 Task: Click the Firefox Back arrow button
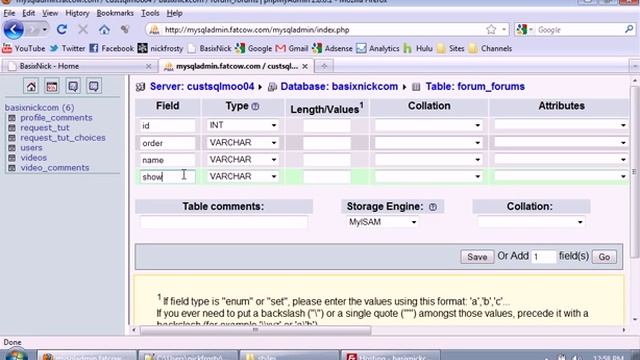(x=13, y=29)
